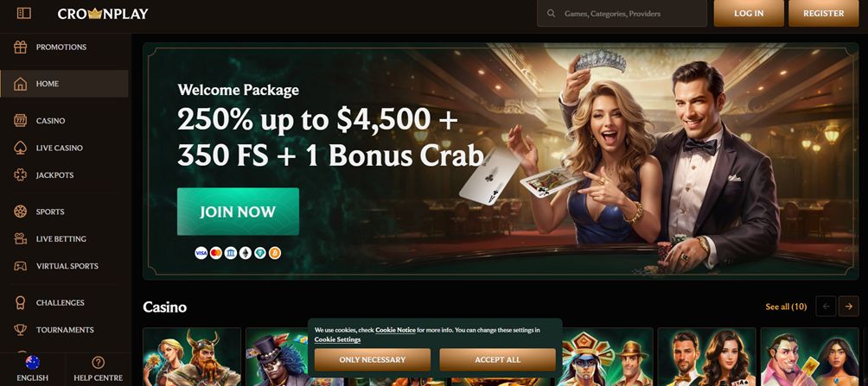Open Live Casino spade icon
Image resolution: width=868 pixels, height=386 pixels.
point(21,148)
